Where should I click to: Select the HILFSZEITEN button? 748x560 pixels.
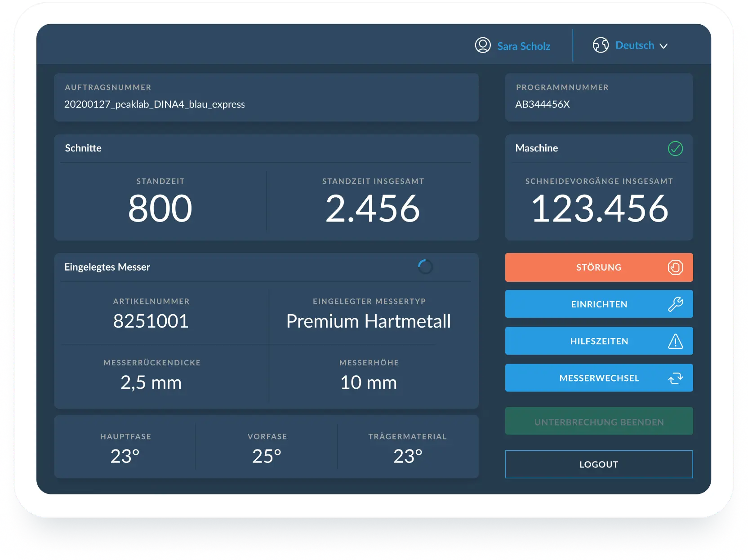[x=599, y=341]
